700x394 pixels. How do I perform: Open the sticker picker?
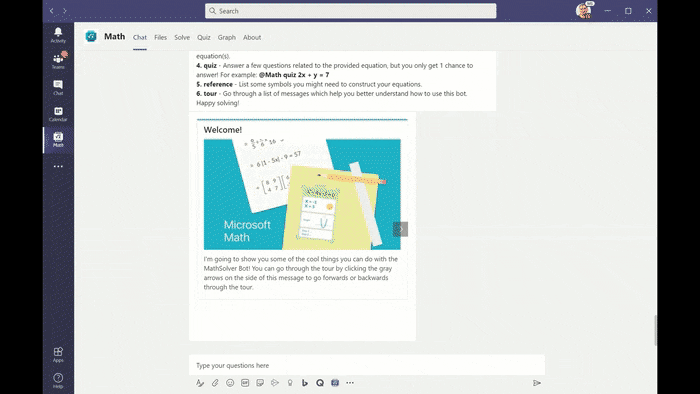(x=260, y=383)
